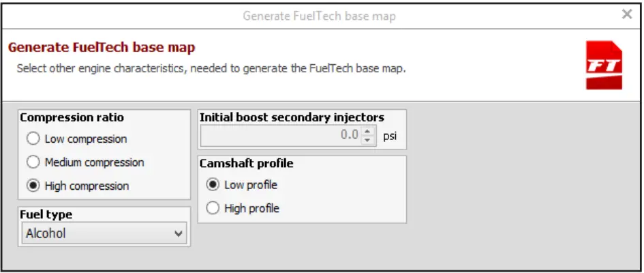
Task: Pick Low profile camshaft option
Action: [x=213, y=185]
